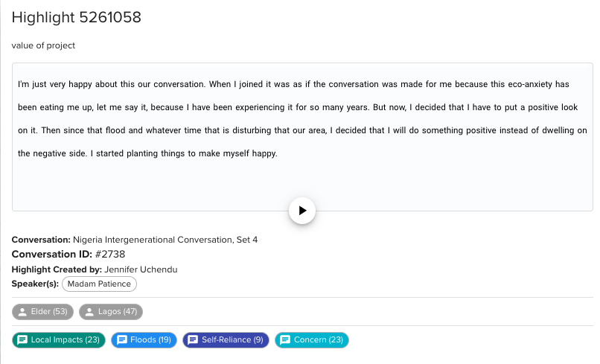The width and height of the screenshot is (600, 364).
Task: Click the chat icon in Floods tag
Action: click(121, 340)
